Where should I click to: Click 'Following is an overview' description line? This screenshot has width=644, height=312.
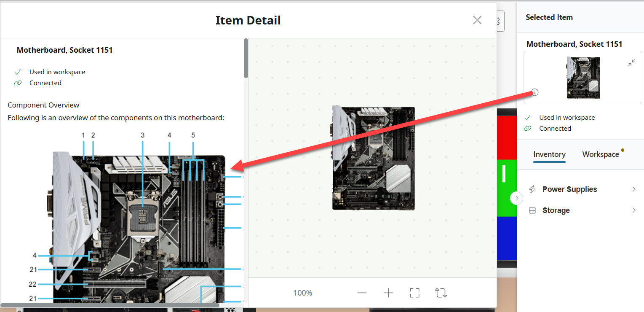click(116, 118)
